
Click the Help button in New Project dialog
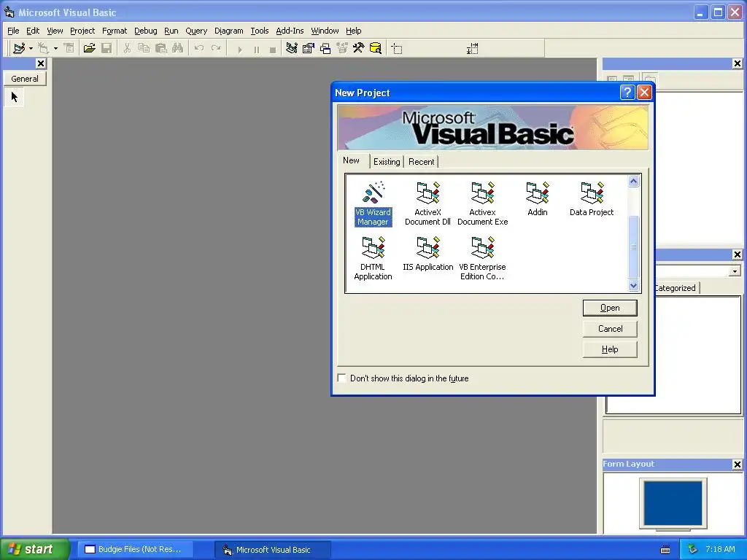[610, 349]
